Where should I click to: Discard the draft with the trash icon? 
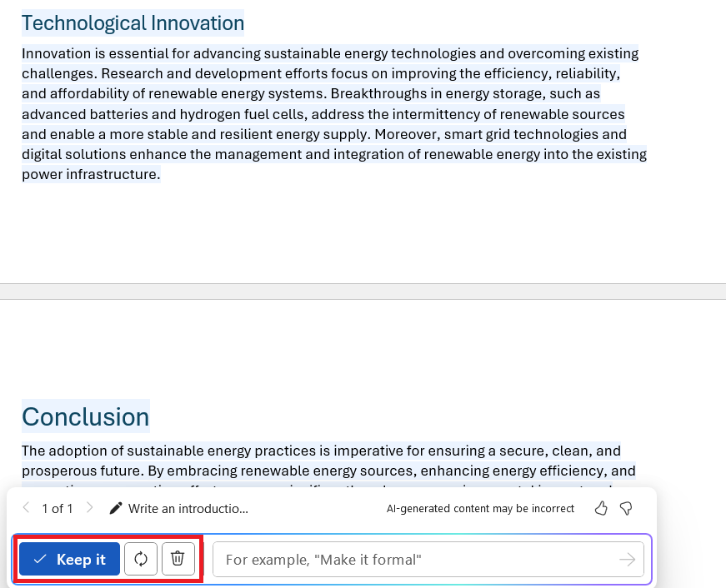point(178,559)
